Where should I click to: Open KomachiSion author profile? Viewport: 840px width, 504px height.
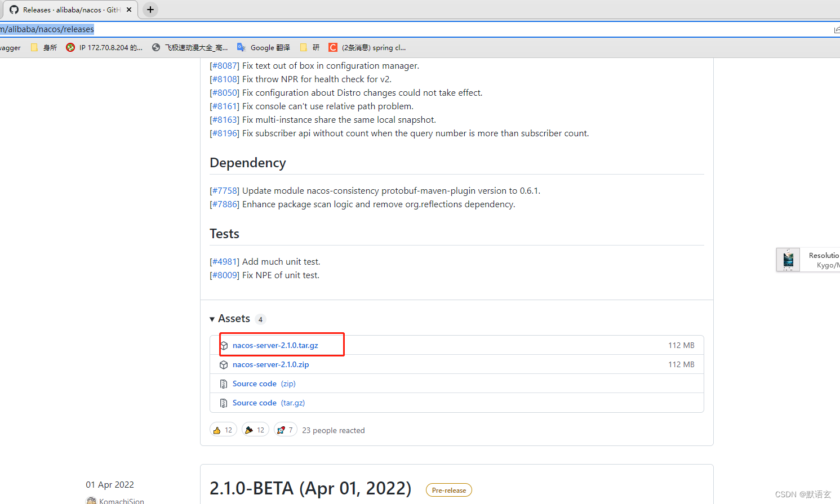point(122,501)
